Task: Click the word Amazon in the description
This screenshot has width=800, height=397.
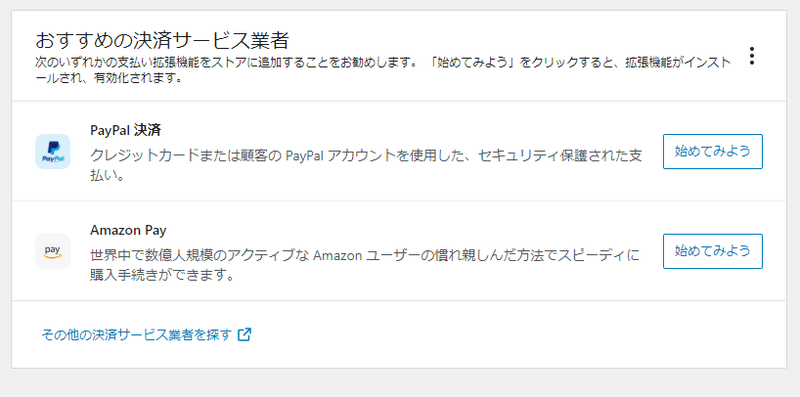Action: click(333, 255)
